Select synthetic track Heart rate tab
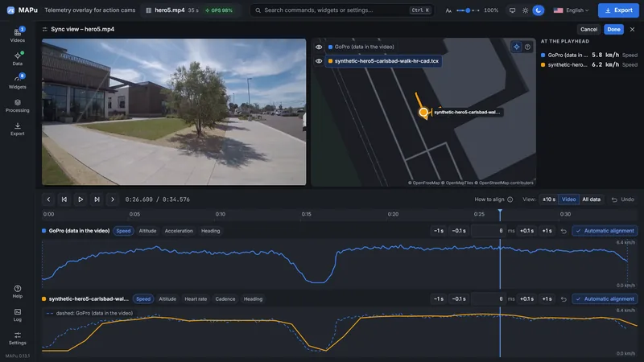This screenshot has width=644, height=362. pyautogui.click(x=196, y=299)
